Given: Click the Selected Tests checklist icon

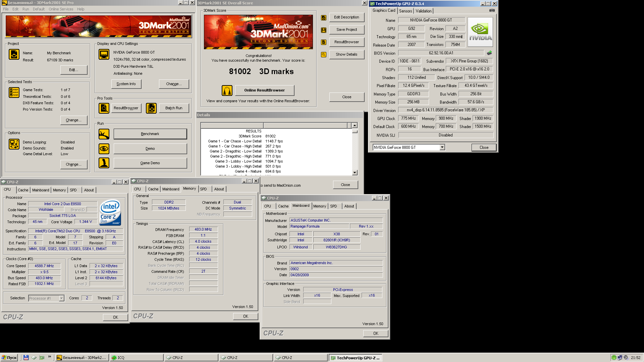Looking at the screenshot, I should coord(14,93).
